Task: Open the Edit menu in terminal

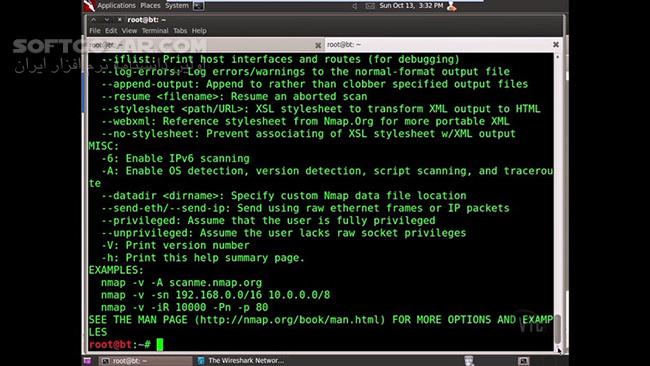Action: pos(111,31)
